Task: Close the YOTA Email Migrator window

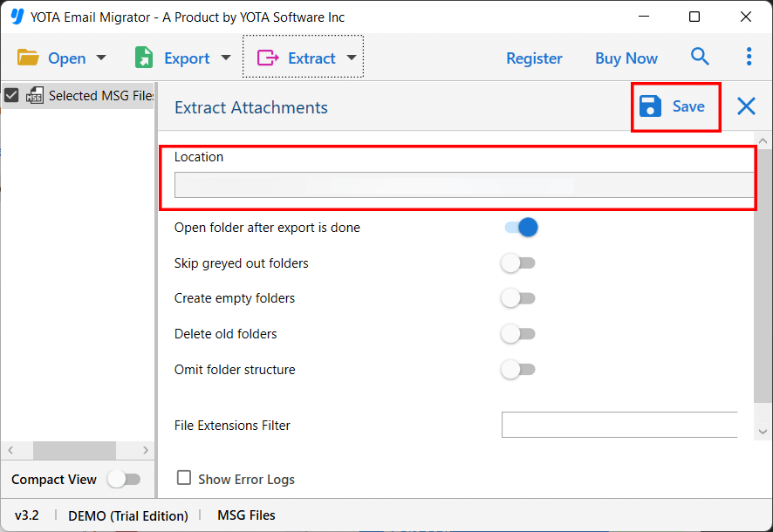Action: click(x=745, y=17)
